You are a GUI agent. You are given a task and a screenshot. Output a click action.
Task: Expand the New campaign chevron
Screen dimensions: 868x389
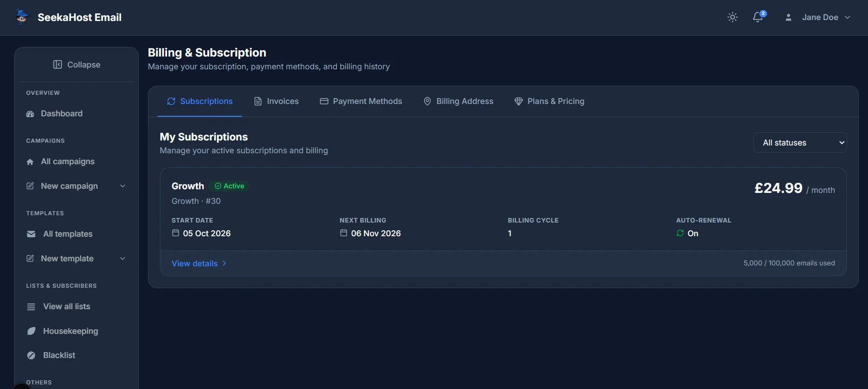[122, 186]
